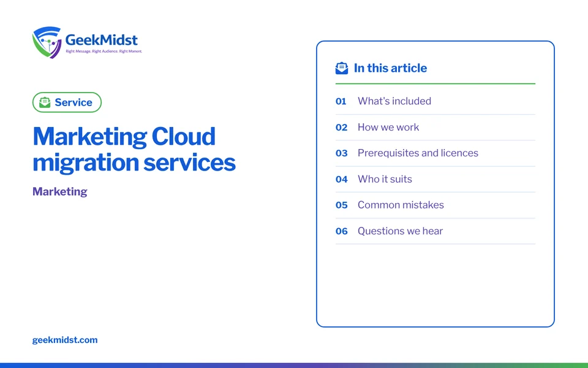Open Questions we hear section
The height and width of the screenshot is (368, 588).
pyautogui.click(x=400, y=231)
